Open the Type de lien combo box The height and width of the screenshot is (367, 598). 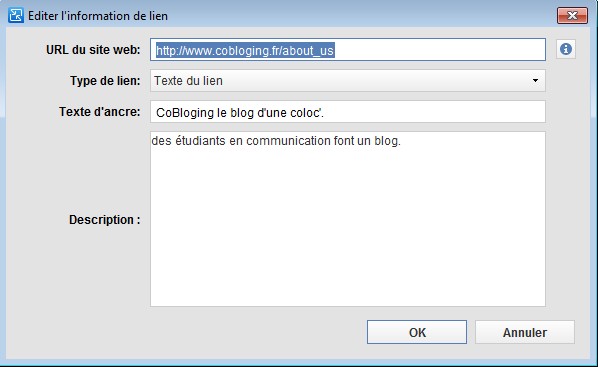(347, 80)
